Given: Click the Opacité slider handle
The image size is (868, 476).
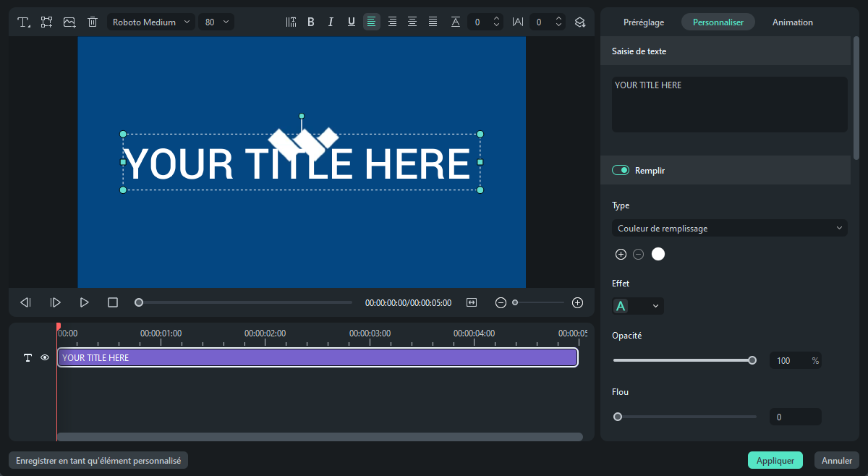Looking at the screenshot, I should [x=752, y=360].
